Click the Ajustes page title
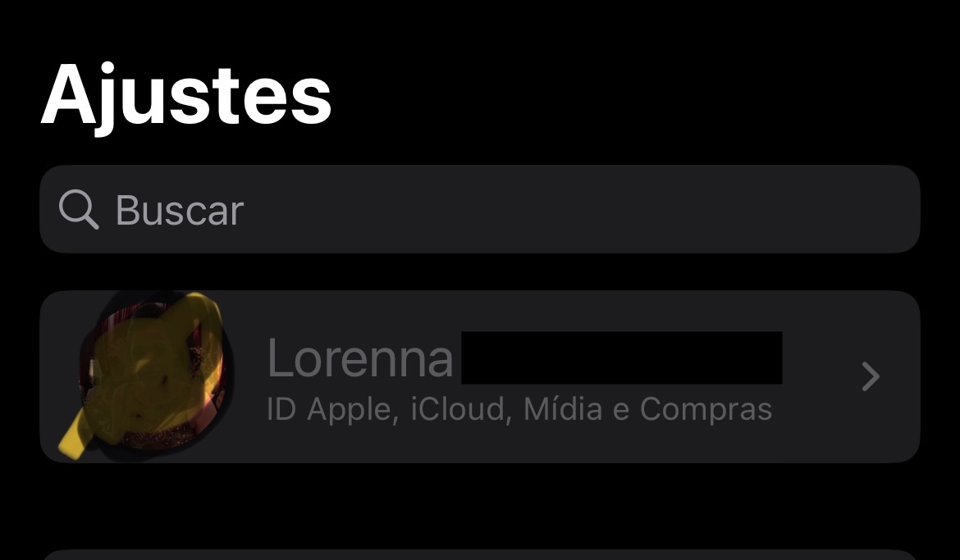 186,95
